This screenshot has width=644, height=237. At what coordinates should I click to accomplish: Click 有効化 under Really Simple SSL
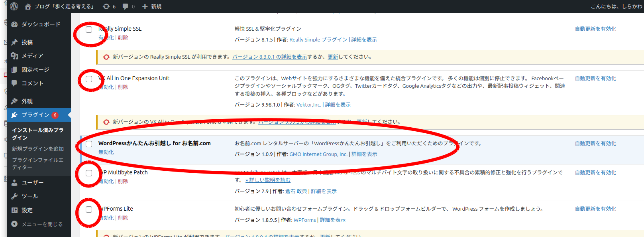[x=106, y=38]
